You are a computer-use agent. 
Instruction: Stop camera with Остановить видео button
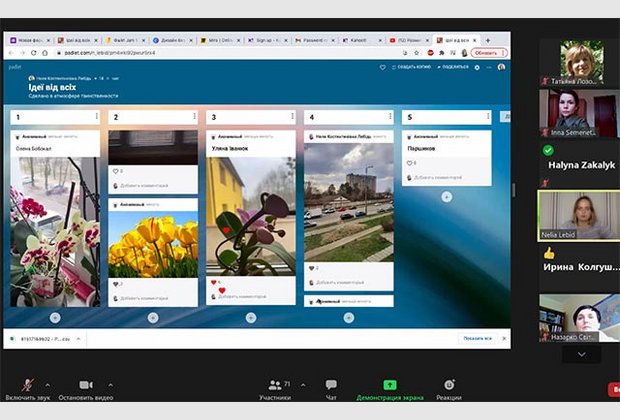pos(86,386)
